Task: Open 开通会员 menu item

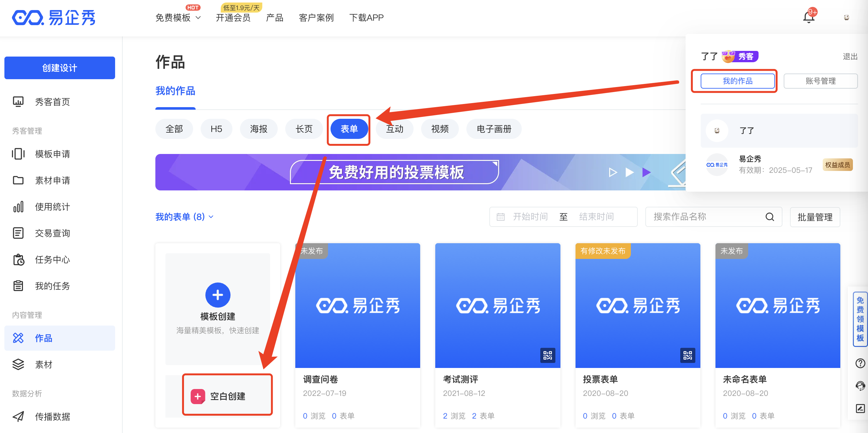Action: click(x=233, y=18)
